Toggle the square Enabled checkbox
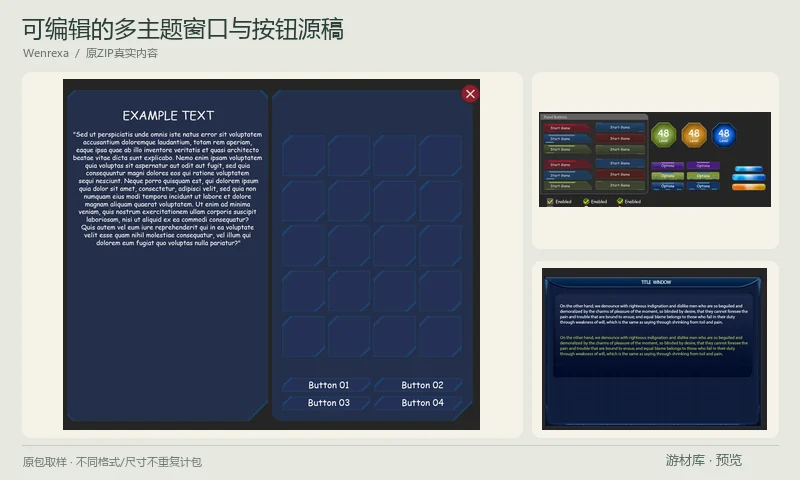This screenshot has height=480, width=800. [x=550, y=201]
